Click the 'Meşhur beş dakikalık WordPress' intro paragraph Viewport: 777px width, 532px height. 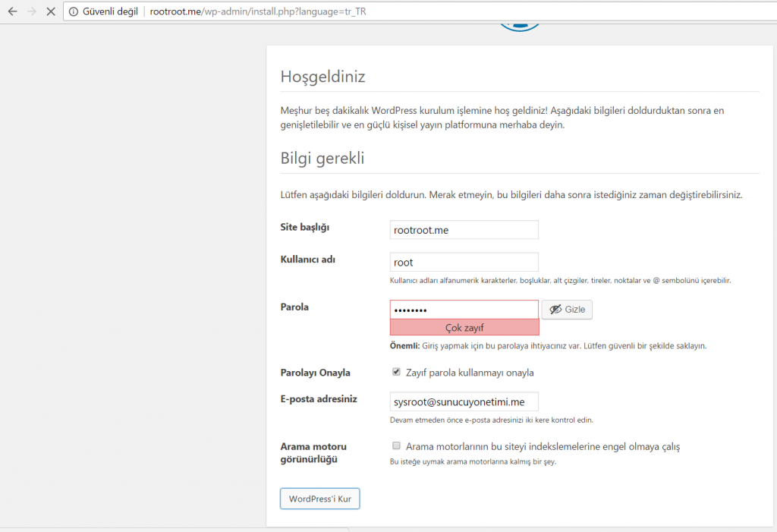click(502, 118)
